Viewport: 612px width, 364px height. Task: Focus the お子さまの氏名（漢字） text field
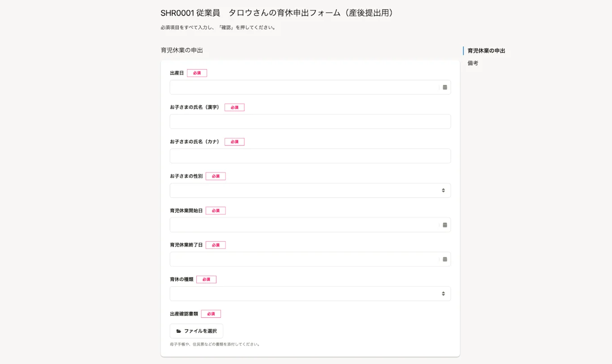click(x=310, y=122)
